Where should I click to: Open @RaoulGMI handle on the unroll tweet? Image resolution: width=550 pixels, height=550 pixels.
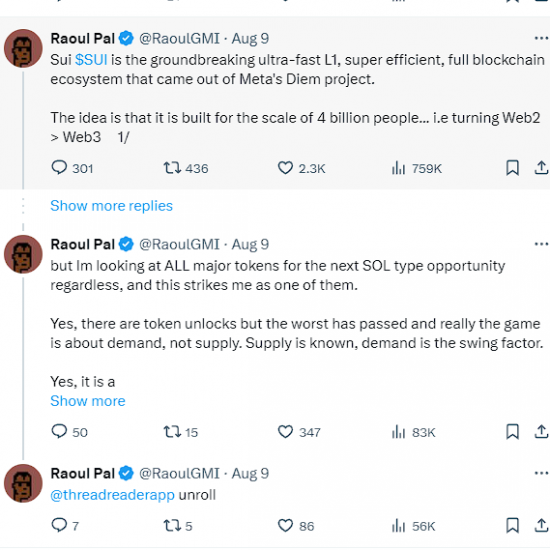[x=179, y=473]
